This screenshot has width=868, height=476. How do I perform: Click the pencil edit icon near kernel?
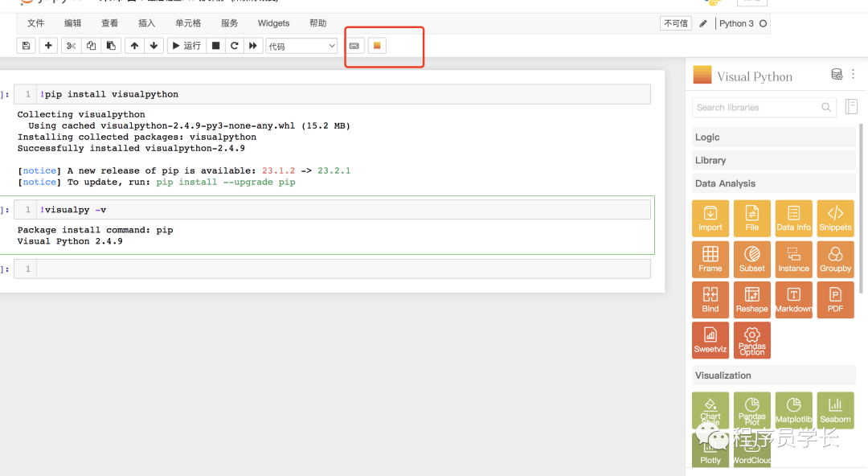coord(703,23)
